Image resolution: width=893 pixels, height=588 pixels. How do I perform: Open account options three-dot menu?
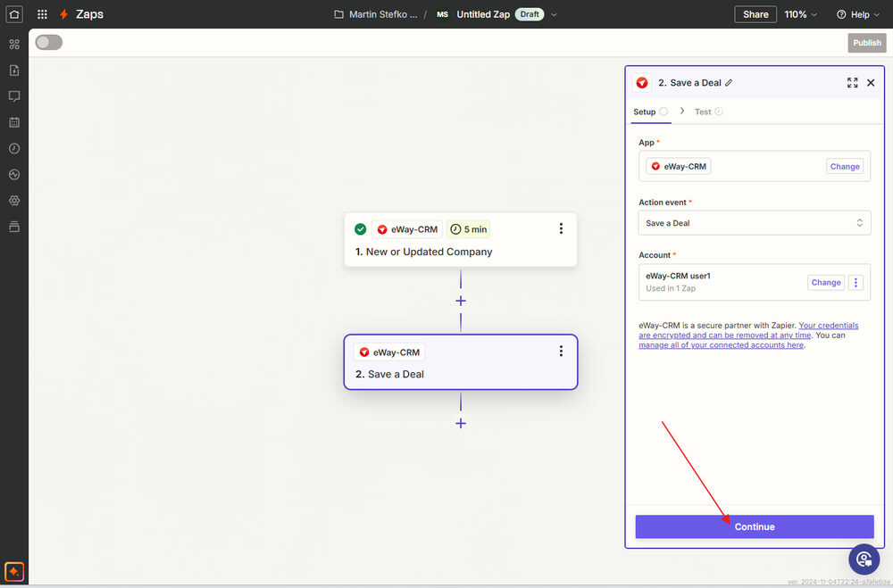(855, 282)
